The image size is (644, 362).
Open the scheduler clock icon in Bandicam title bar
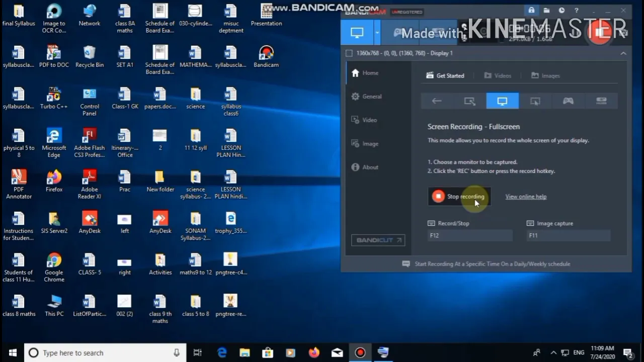click(561, 10)
